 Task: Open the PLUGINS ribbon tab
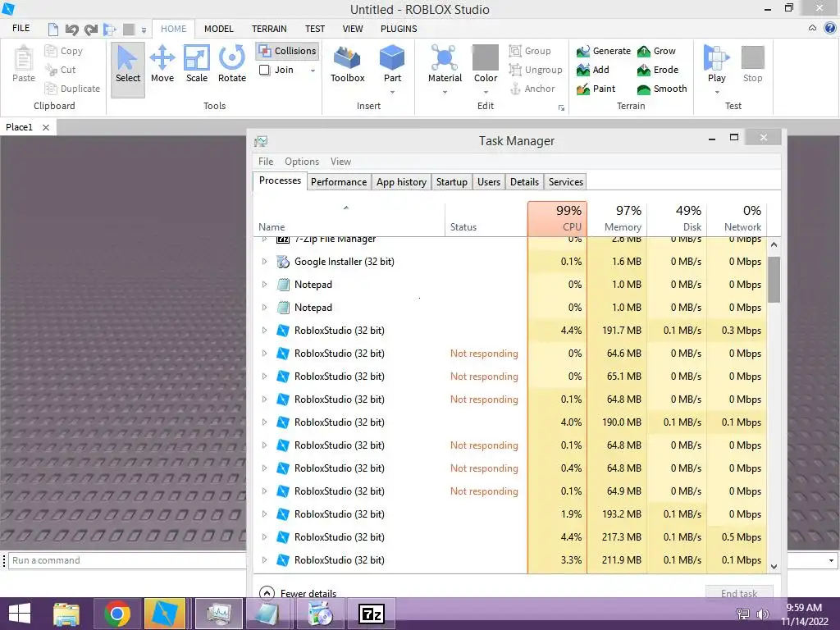[x=399, y=29]
